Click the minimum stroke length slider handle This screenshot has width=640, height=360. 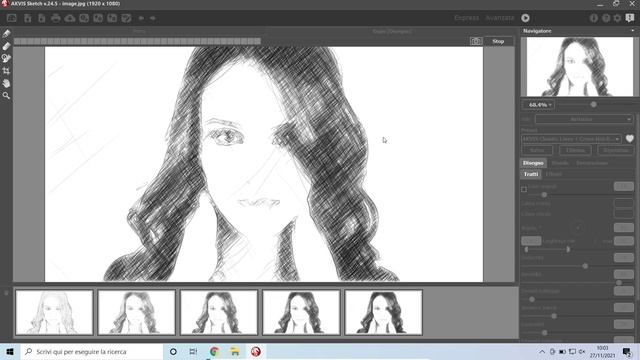click(x=526, y=249)
